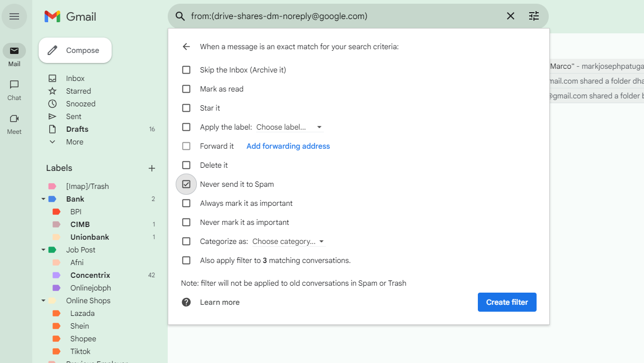Open the Chat icon in sidebar
The image size is (644, 363).
[14, 85]
